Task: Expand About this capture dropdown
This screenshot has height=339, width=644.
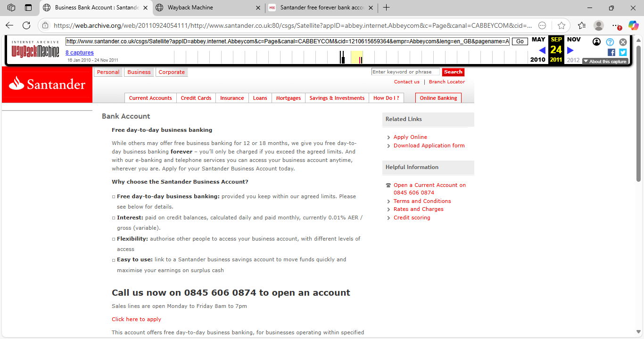Action: (605, 61)
